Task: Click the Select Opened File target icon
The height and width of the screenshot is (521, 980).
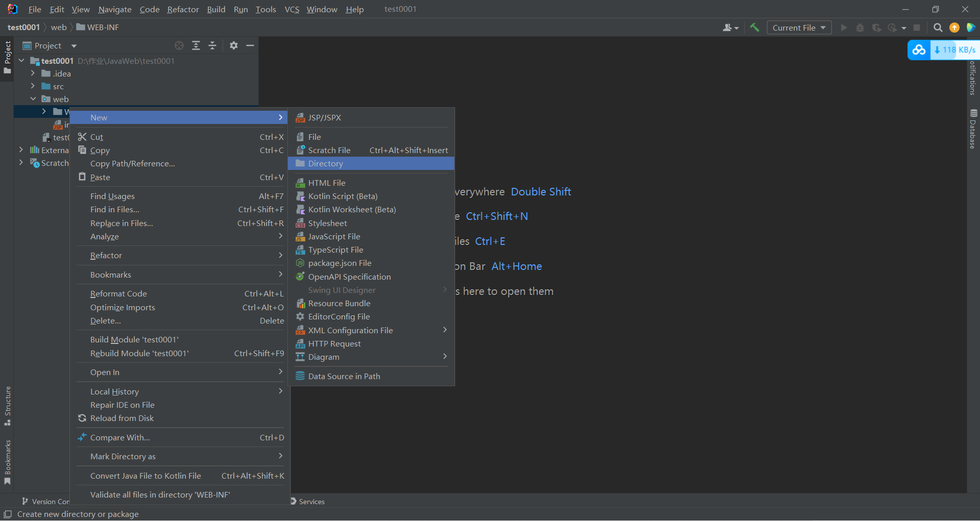Action: click(x=179, y=45)
